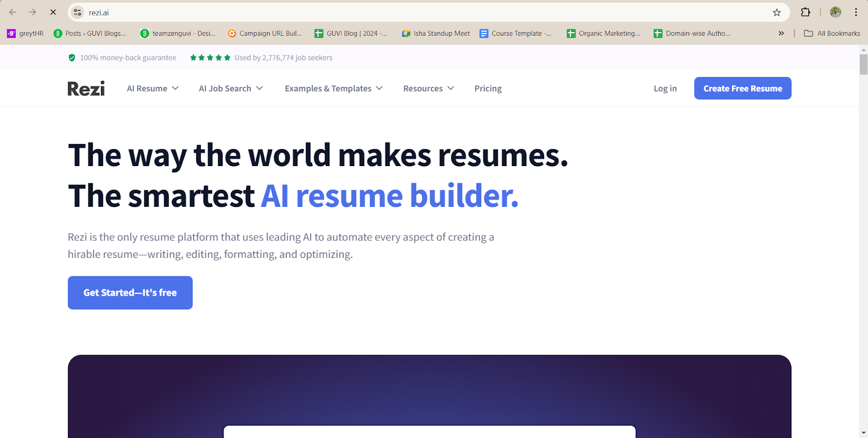
Task: Click the Rezi logo
Action: click(86, 88)
